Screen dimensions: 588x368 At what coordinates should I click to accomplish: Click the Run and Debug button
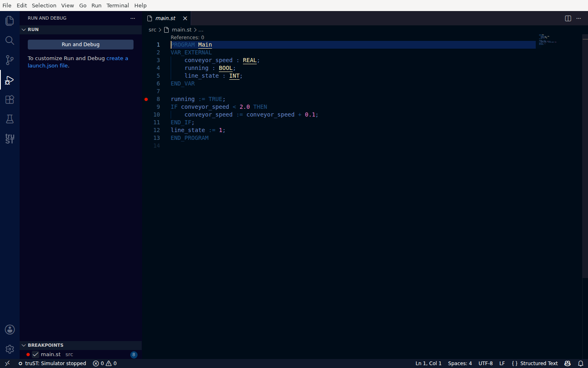tap(80, 44)
